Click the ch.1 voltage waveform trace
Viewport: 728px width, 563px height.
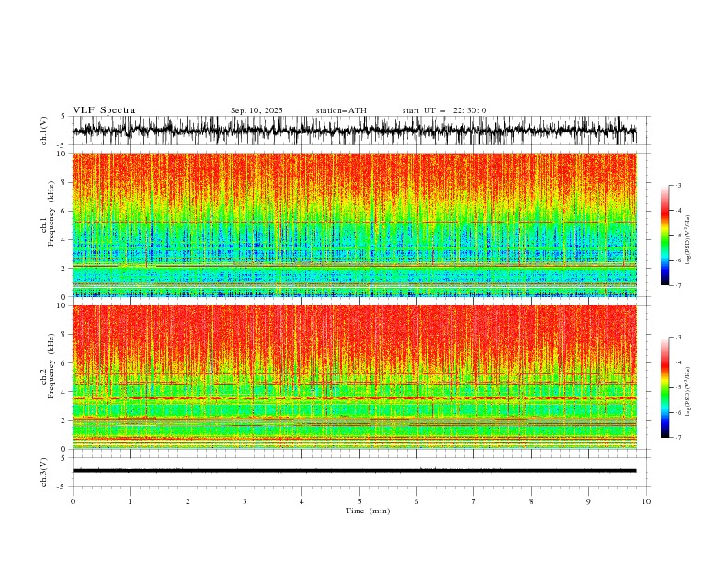354,131
